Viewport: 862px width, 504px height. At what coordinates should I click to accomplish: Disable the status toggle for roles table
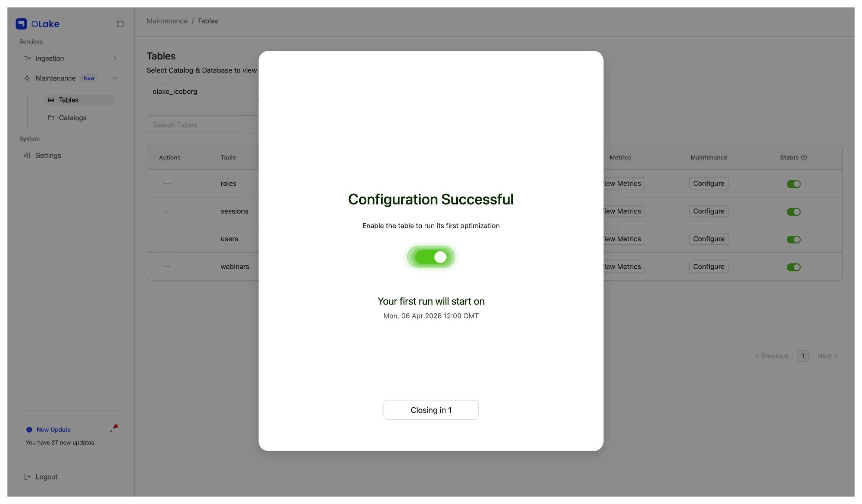click(x=794, y=184)
